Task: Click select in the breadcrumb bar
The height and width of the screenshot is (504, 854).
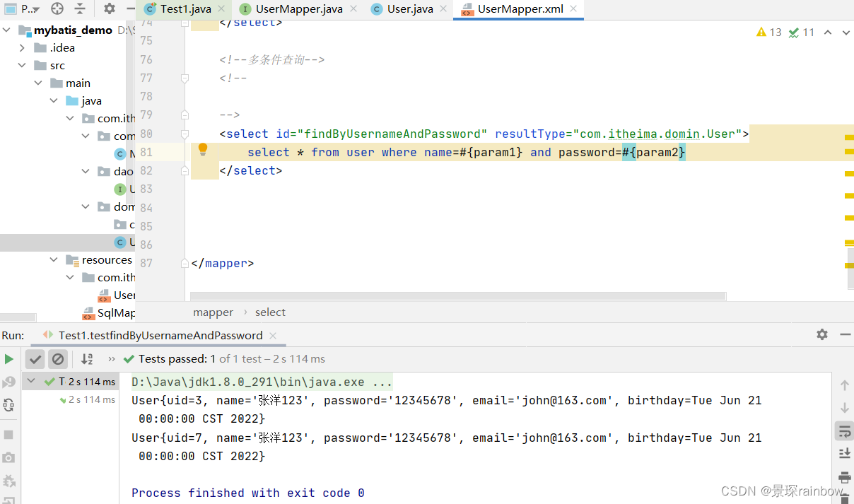Action: [x=270, y=312]
